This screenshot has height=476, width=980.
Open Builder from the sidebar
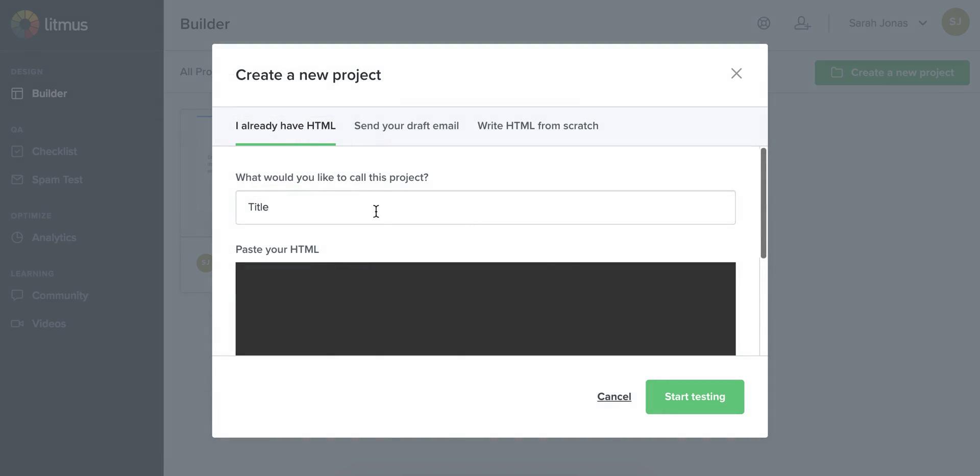coord(49,93)
